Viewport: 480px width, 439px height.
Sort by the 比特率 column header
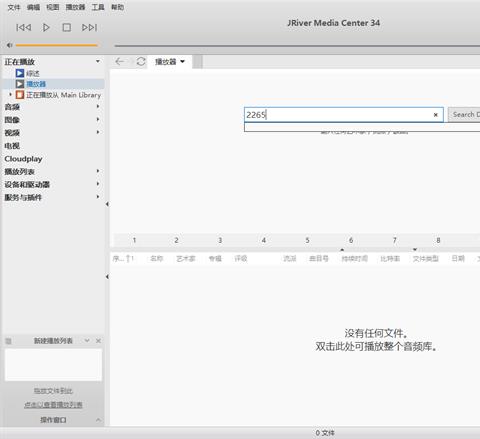(390, 259)
